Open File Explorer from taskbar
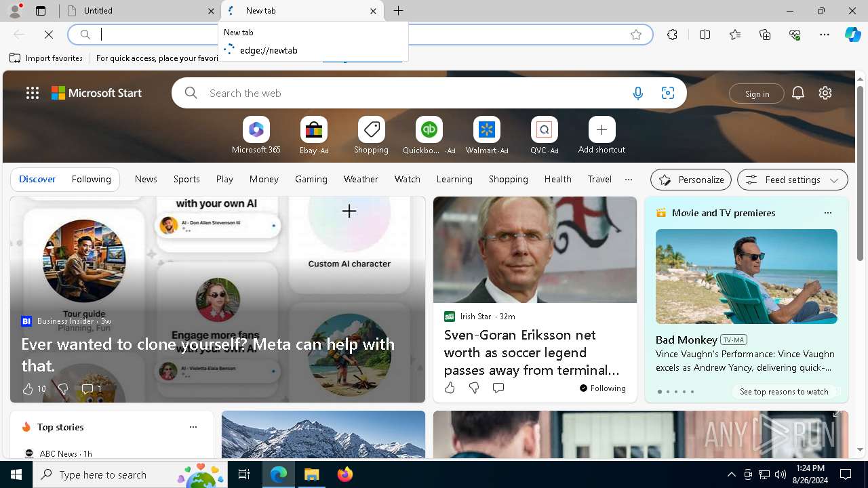 [312, 474]
